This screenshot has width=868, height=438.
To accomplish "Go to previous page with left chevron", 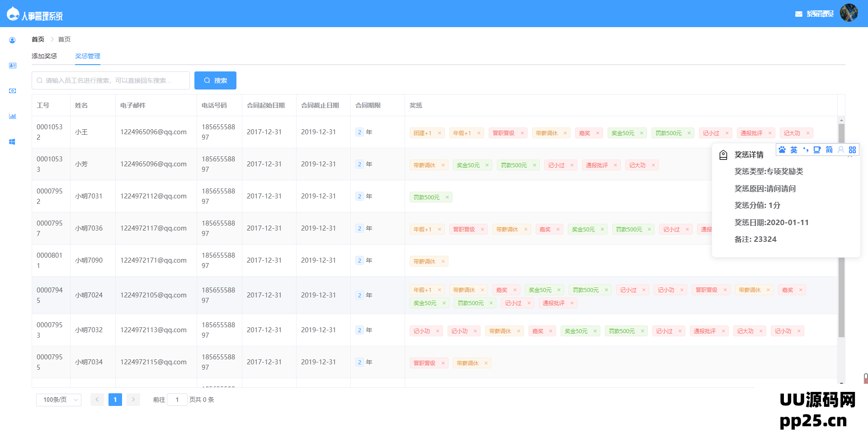I will pyautogui.click(x=97, y=400).
